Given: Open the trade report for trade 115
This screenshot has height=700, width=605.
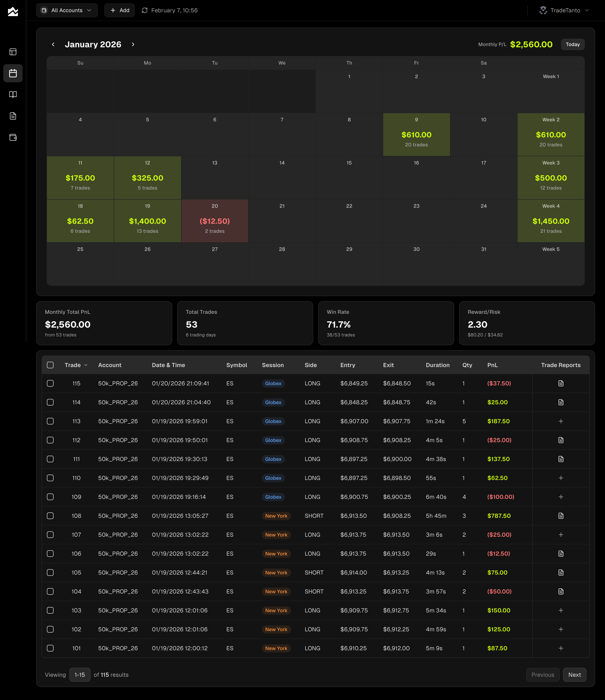Looking at the screenshot, I should (561, 383).
